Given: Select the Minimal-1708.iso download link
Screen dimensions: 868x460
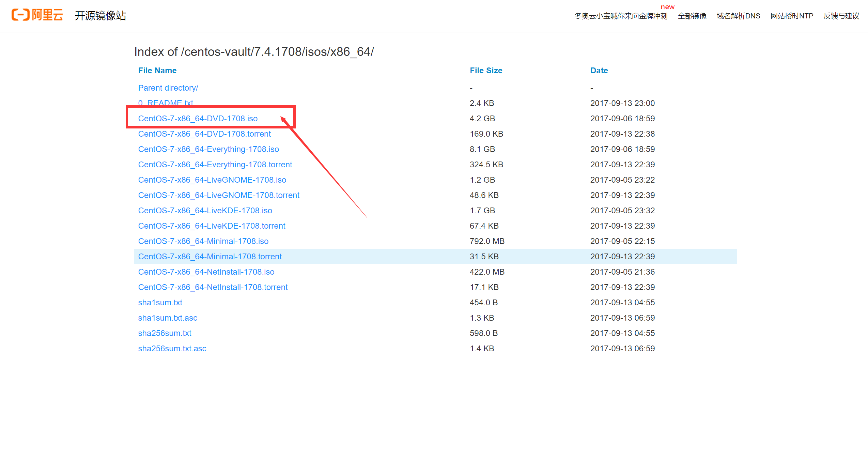Looking at the screenshot, I should click(x=203, y=241).
